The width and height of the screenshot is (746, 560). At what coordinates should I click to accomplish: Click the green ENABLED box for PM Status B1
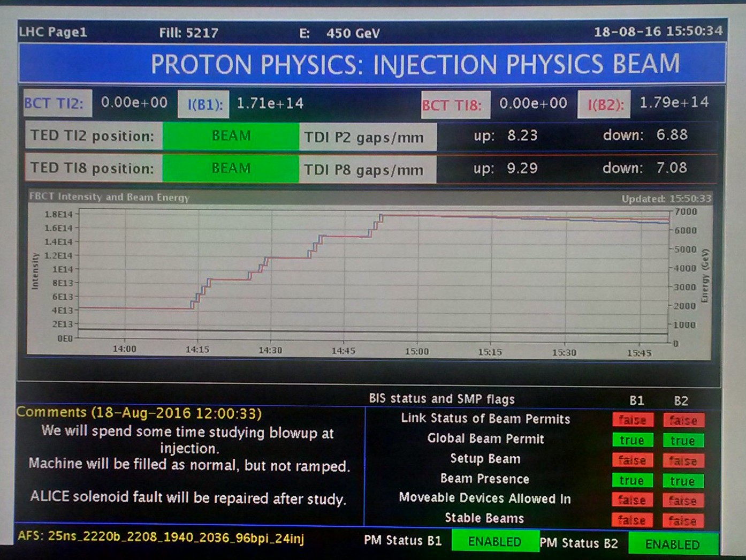click(495, 541)
